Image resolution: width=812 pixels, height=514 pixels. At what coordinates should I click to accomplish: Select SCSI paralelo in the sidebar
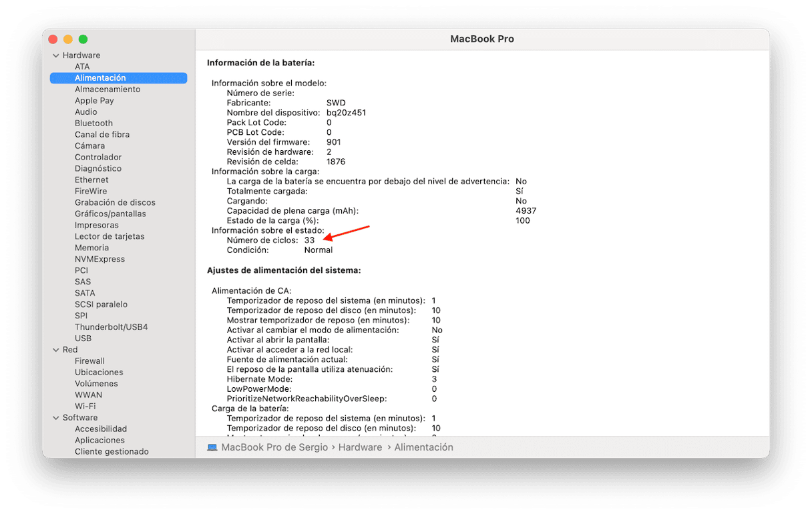(101, 305)
